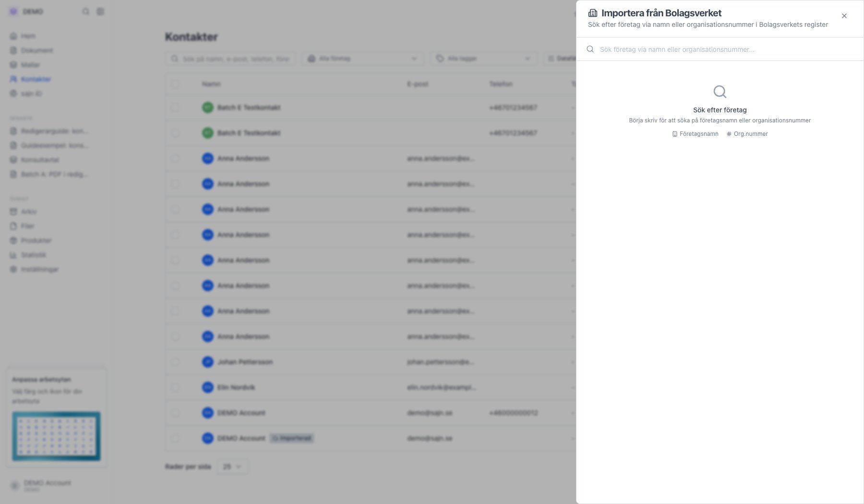Click the contacts search field in Kontakter
The width and height of the screenshot is (864, 504).
pos(230,59)
